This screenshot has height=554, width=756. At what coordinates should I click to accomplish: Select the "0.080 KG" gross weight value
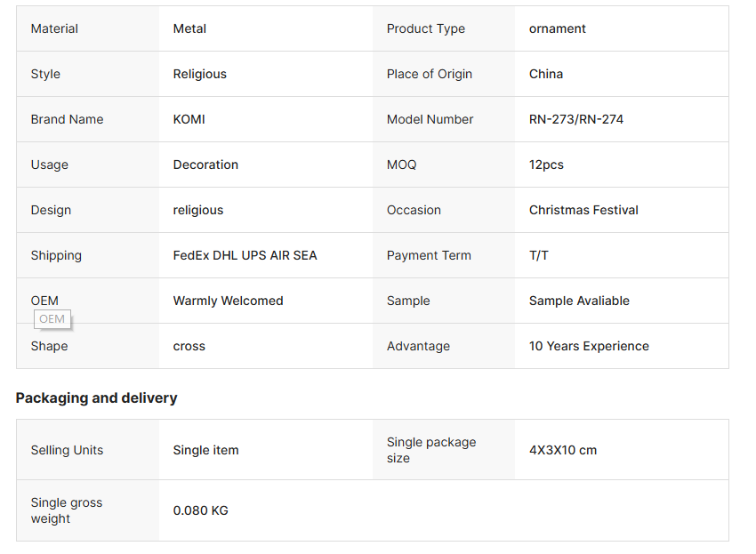pyautogui.click(x=200, y=510)
